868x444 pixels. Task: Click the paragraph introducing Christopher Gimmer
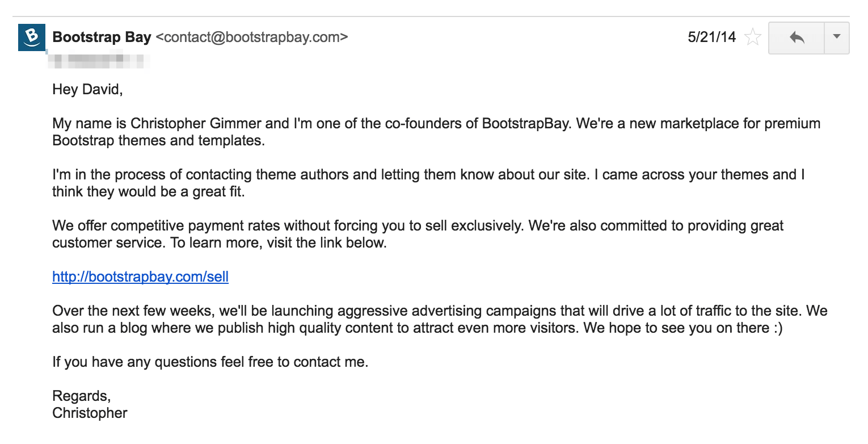pyautogui.click(x=436, y=132)
